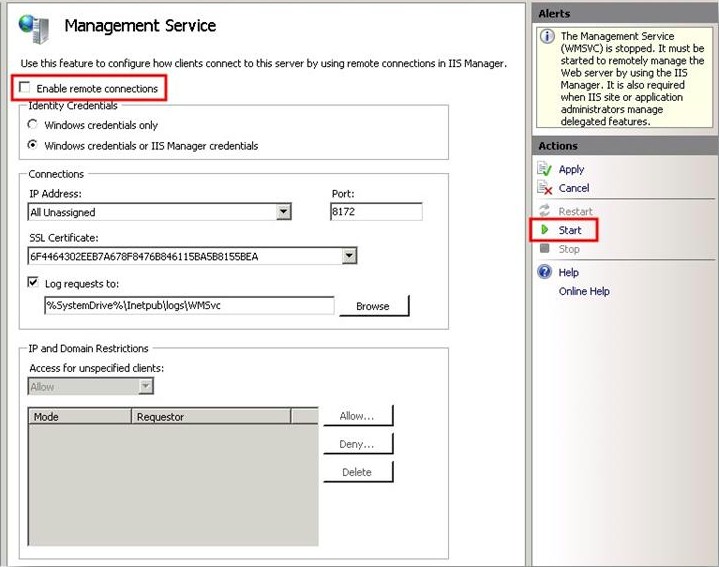
Task: Click the Port field containing 8172
Action: pyautogui.click(x=376, y=211)
